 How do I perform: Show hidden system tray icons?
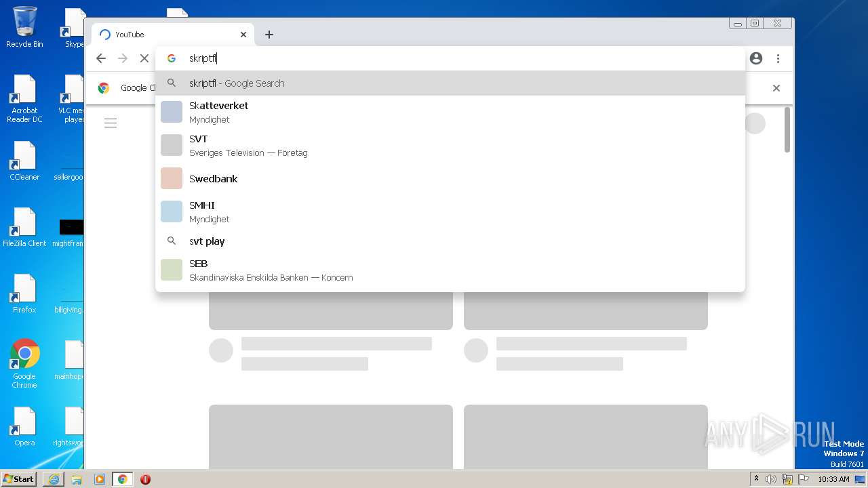756,479
